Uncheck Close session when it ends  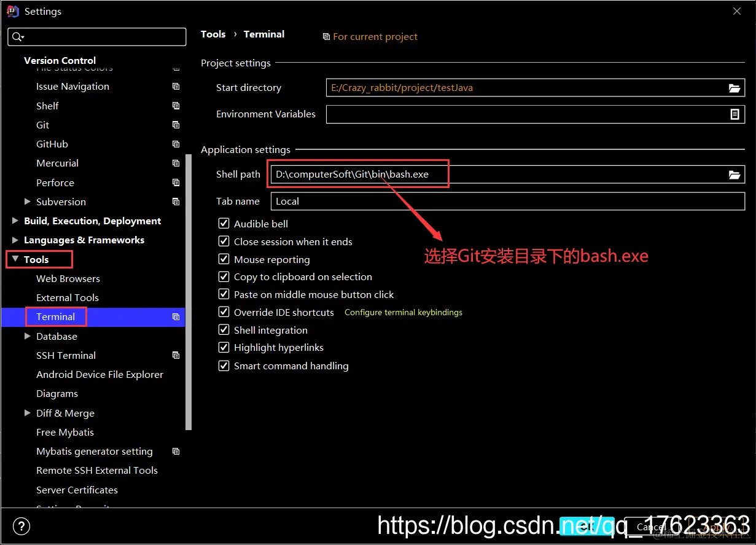224,241
